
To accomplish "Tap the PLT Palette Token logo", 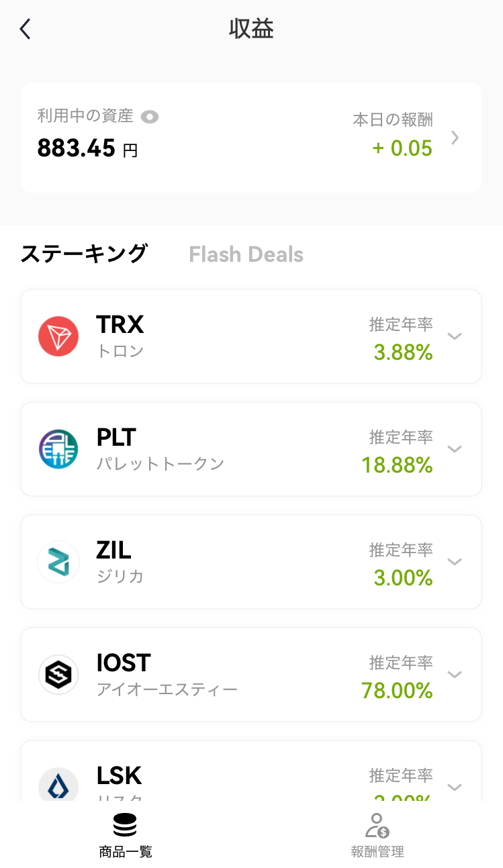I will 58,449.
